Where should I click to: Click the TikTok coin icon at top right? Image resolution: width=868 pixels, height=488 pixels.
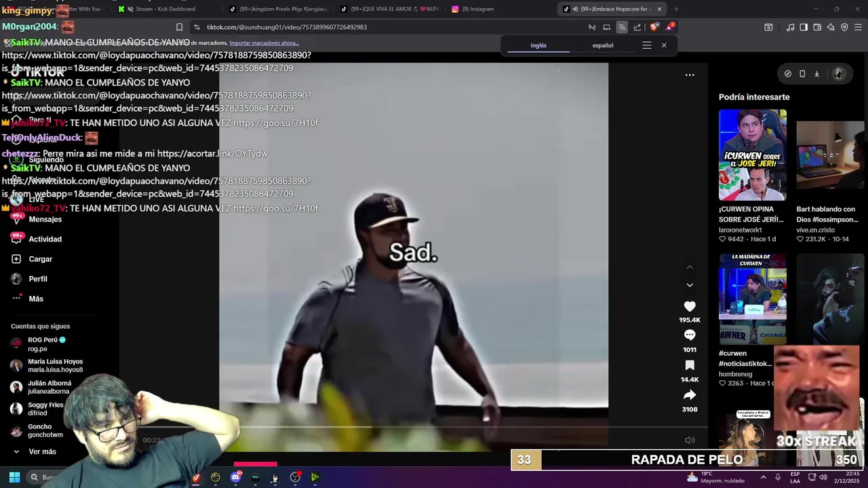point(787,74)
